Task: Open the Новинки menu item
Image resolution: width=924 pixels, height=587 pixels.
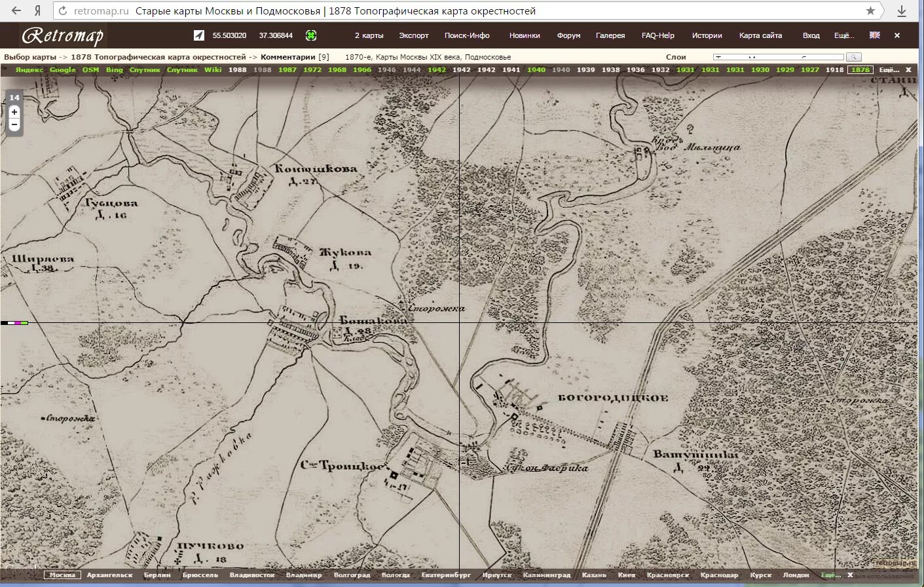Action: (x=525, y=35)
